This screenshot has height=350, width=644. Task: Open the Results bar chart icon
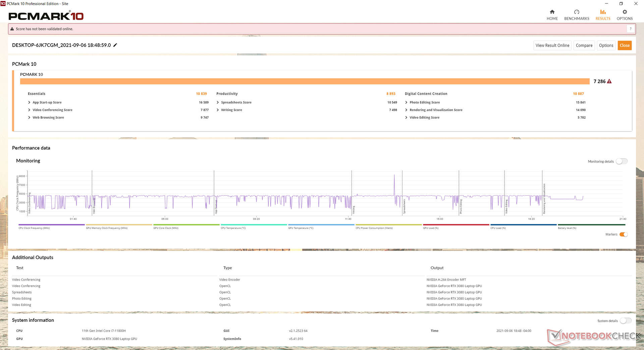603,12
